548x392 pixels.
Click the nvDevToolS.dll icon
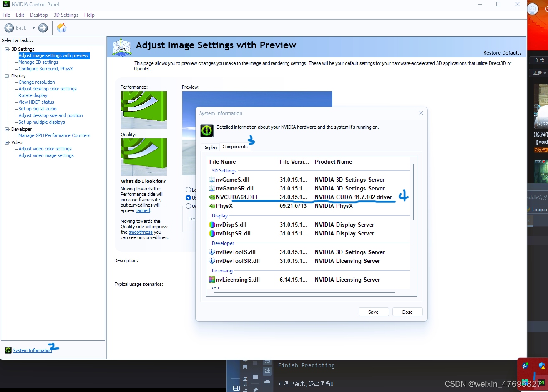212,252
